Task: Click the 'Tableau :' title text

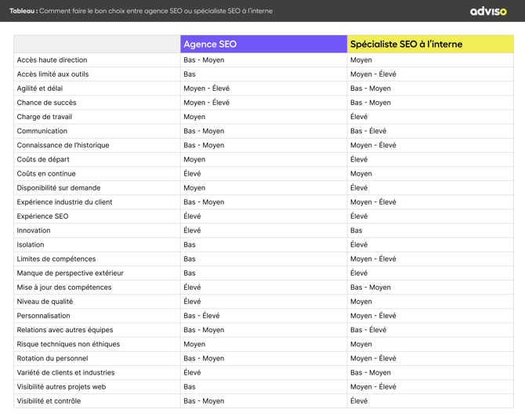Action: [23, 11]
